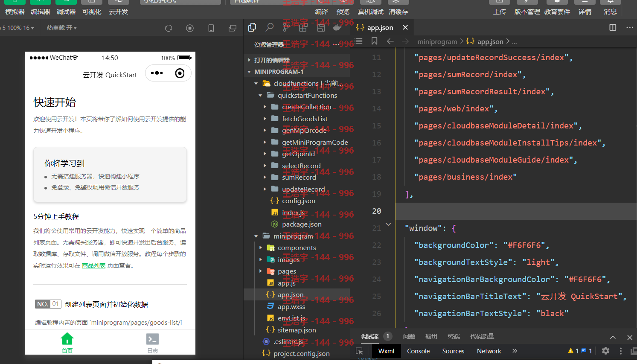Select the Home tab in simulator
The image size is (637, 364).
point(67,343)
